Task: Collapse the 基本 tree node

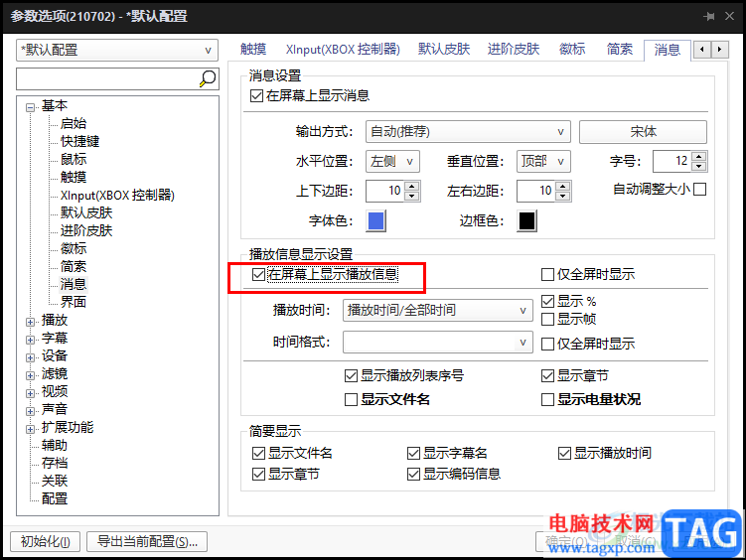Action: [31, 107]
